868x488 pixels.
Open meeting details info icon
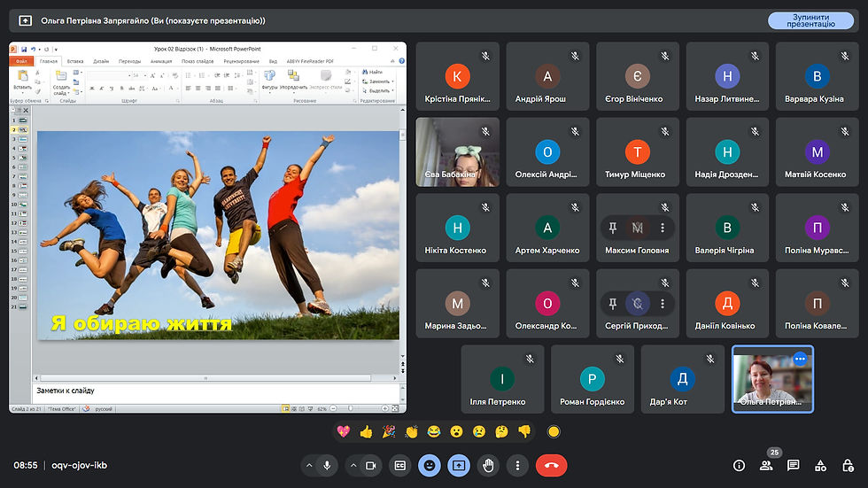[x=739, y=466]
